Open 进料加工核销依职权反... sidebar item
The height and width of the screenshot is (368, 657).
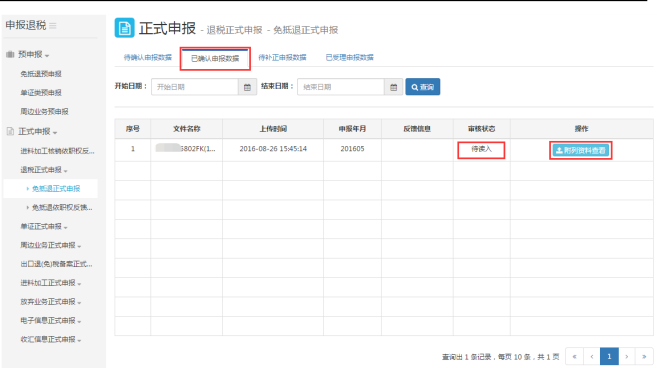pos(57,151)
